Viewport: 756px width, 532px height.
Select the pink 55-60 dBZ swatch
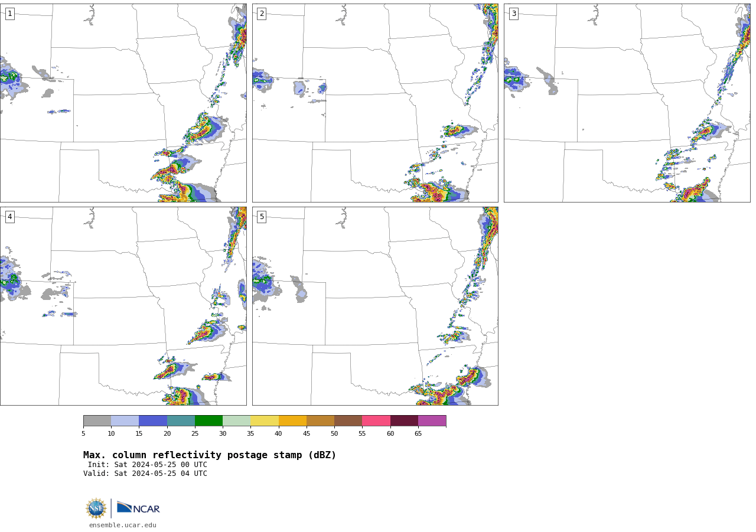click(376, 420)
